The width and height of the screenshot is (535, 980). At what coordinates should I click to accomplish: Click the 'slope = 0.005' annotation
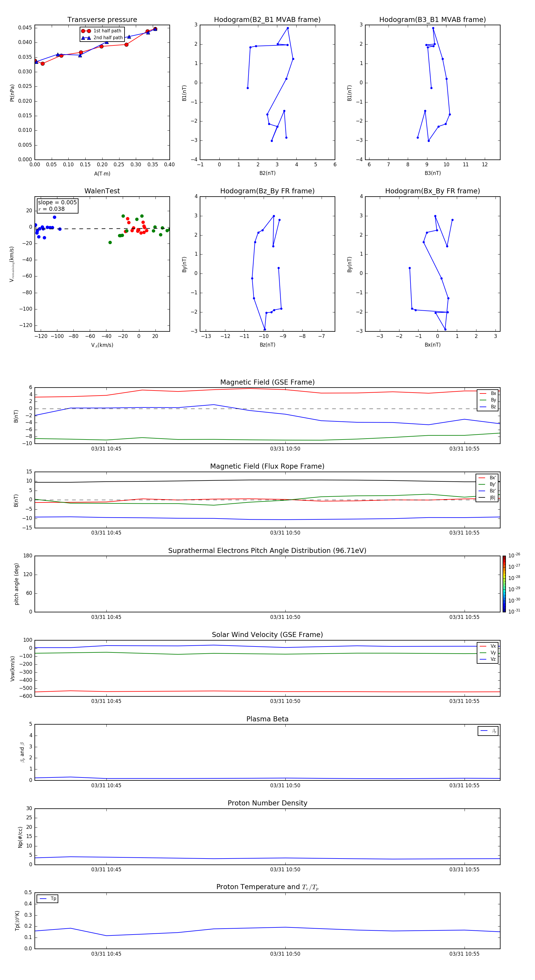coord(57,203)
